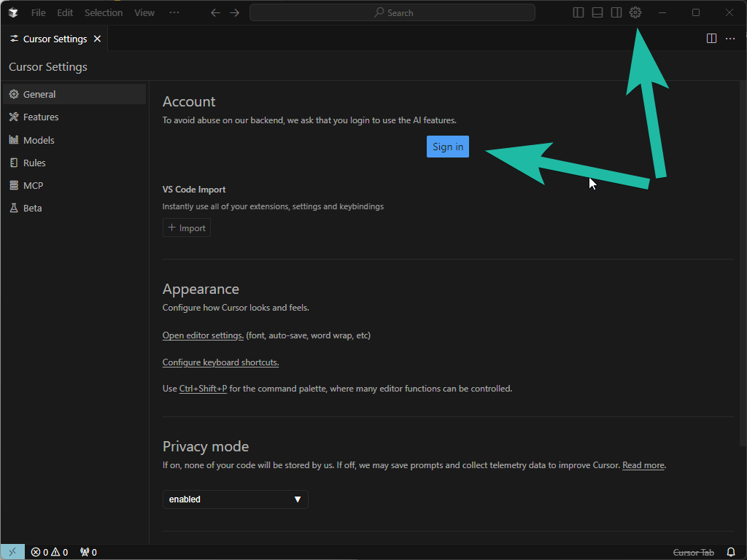Open the Edit menu

65,13
